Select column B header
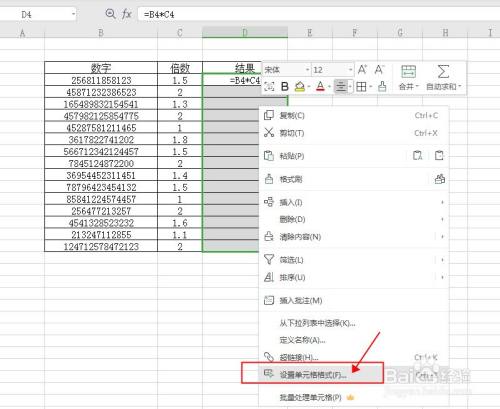The width and height of the screenshot is (500, 409). [x=101, y=32]
